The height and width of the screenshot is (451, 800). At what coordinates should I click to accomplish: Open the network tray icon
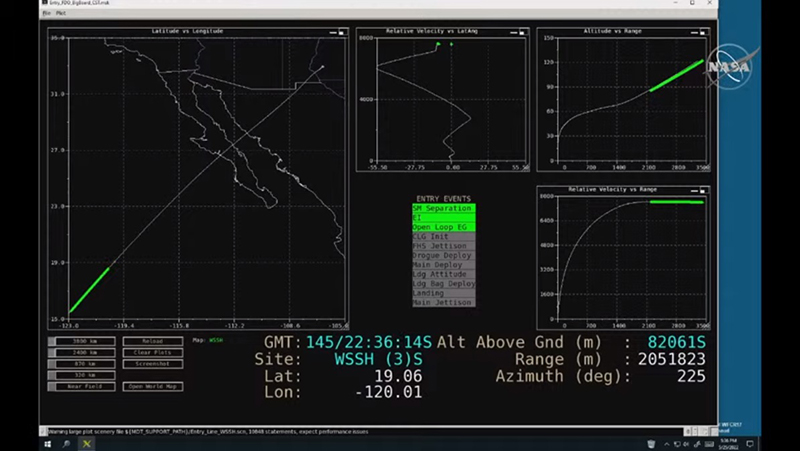click(677, 444)
